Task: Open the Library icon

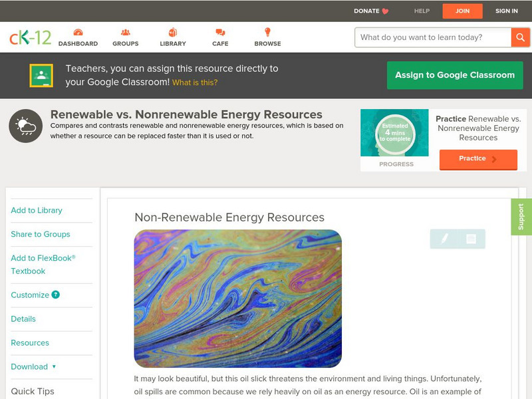Action: click(x=173, y=33)
